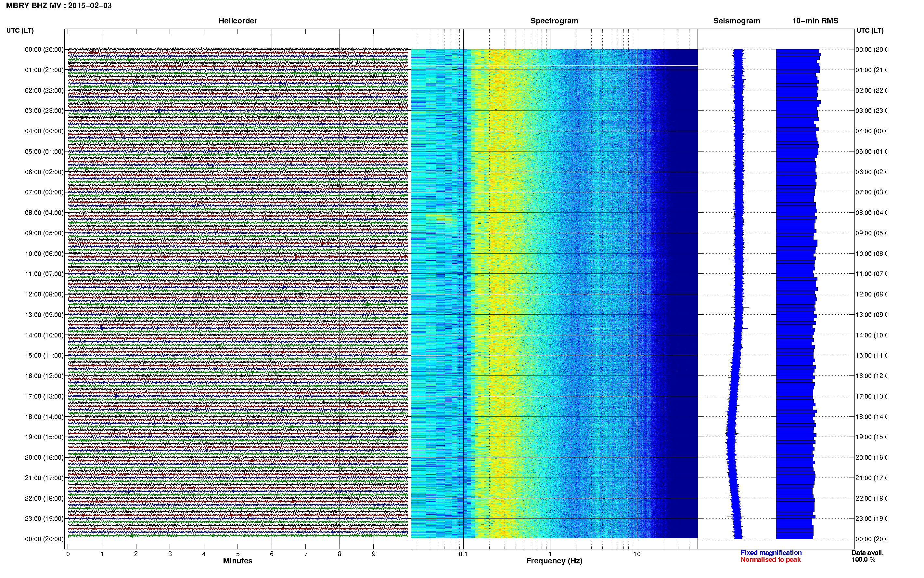Click left axis time label 06:00 (02:00)
This screenshot has height=578, width=924.
(x=44, y=172)
